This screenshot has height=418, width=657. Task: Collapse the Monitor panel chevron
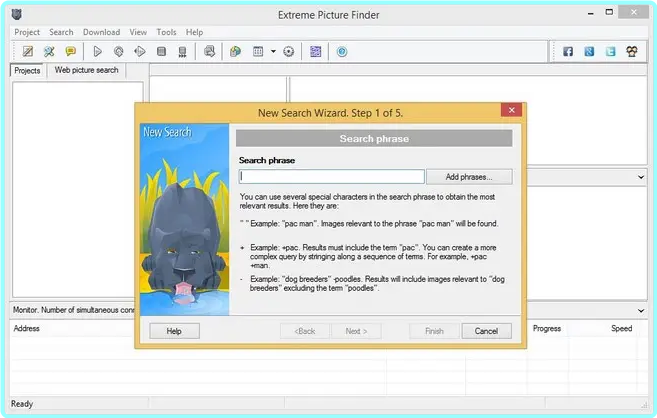641,311
